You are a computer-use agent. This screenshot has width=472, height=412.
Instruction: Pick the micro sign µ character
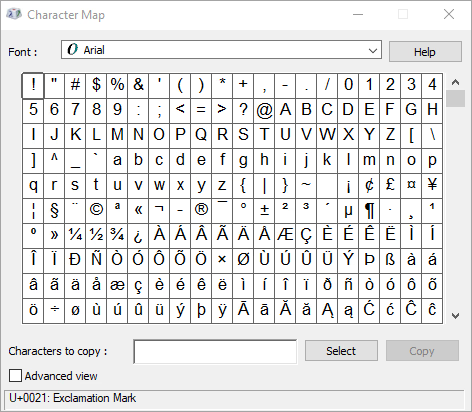pos(348,211)
